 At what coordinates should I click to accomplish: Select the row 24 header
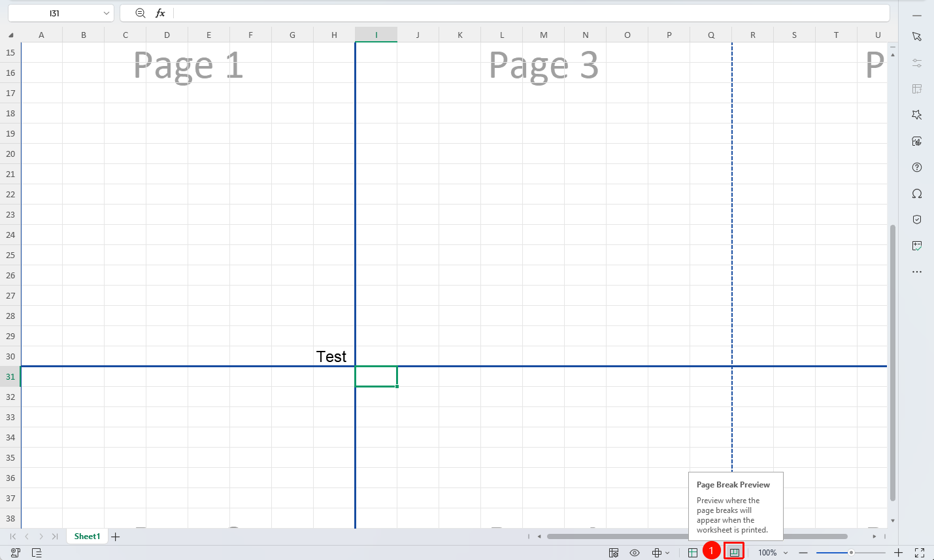[x=10, y=235]
